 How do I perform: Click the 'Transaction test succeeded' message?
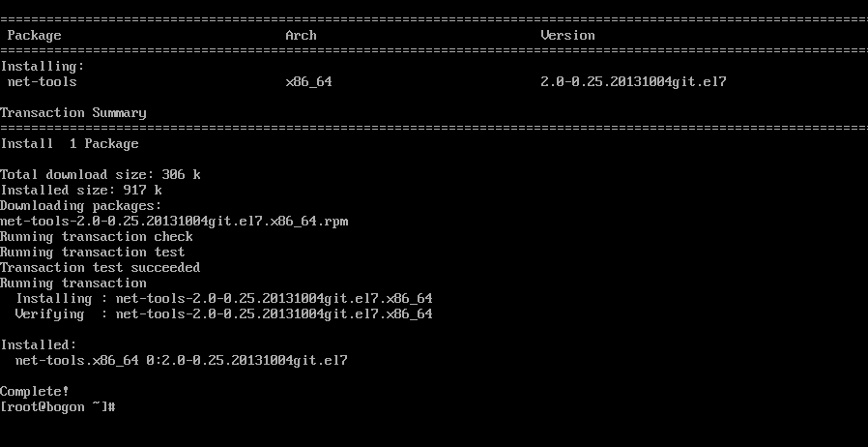(x=101, y=268)
